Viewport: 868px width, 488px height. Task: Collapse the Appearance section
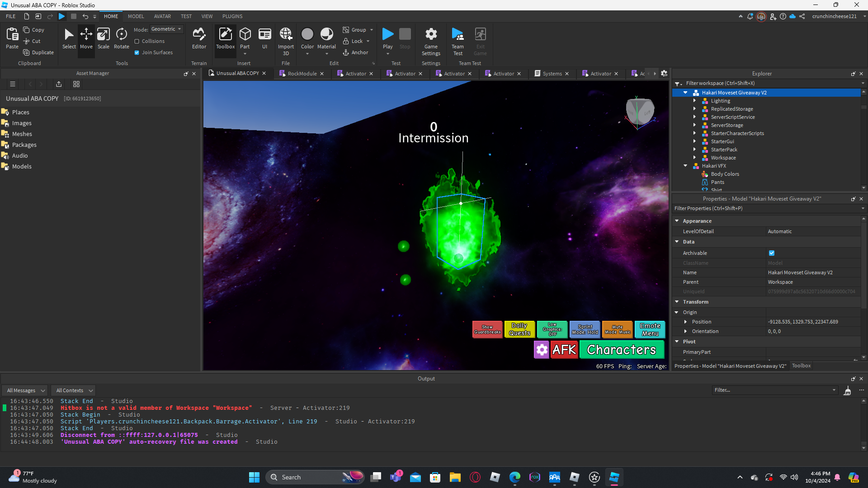677,221
